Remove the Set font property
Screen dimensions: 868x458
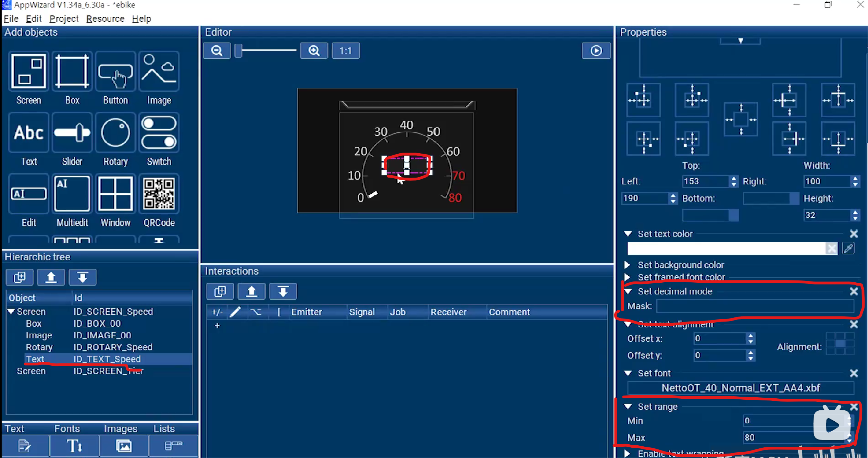tap(854, 373)
